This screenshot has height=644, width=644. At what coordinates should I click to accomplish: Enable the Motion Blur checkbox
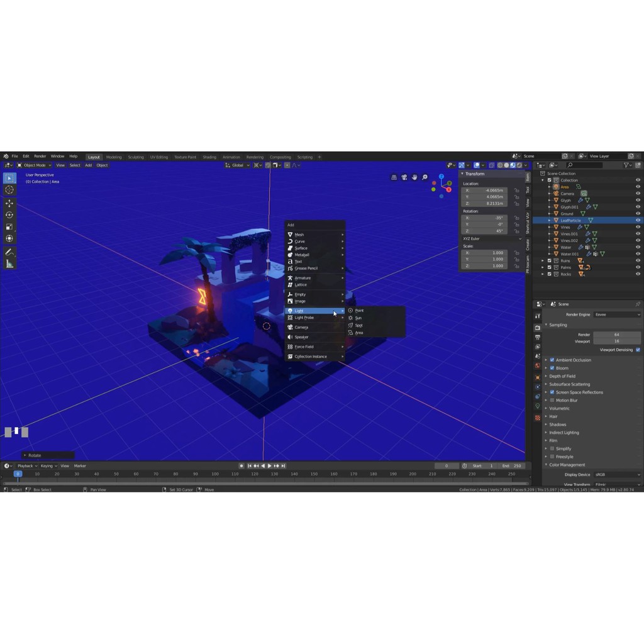click(552, 400)
